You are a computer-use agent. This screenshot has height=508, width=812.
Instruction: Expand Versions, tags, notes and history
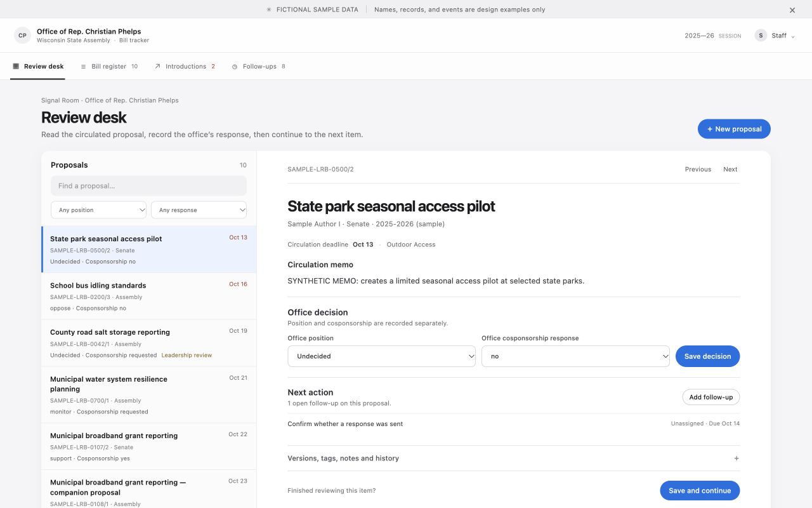[513, 458]
